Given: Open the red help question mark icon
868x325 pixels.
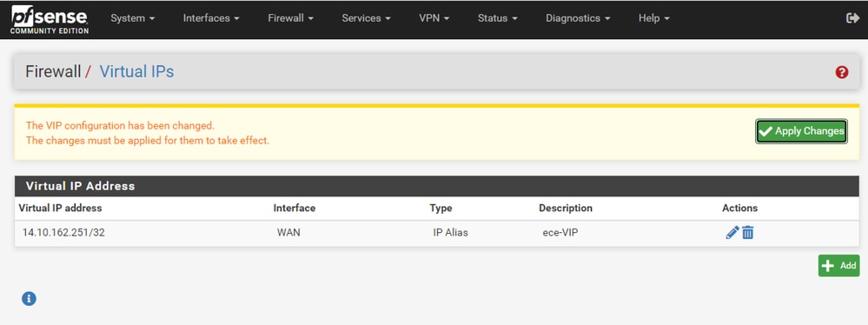Looking at the screenshot, I should pyautogui.click(x=842, y=72).
